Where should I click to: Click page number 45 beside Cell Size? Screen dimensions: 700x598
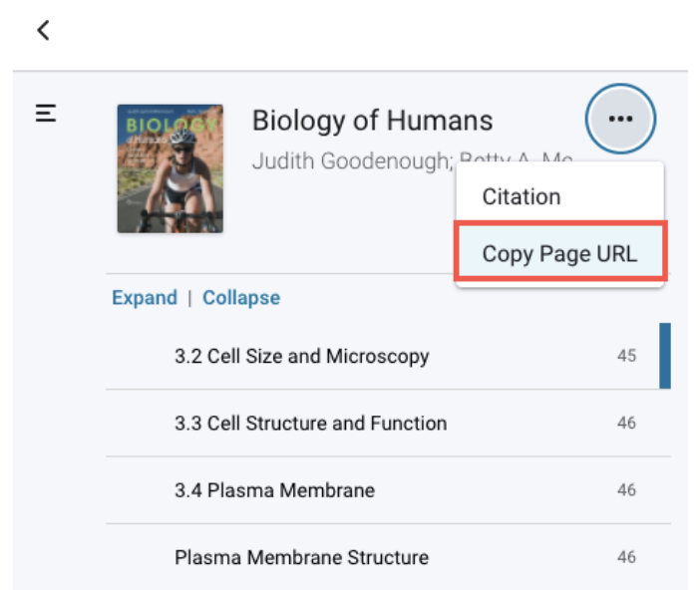tap(626, 356)
